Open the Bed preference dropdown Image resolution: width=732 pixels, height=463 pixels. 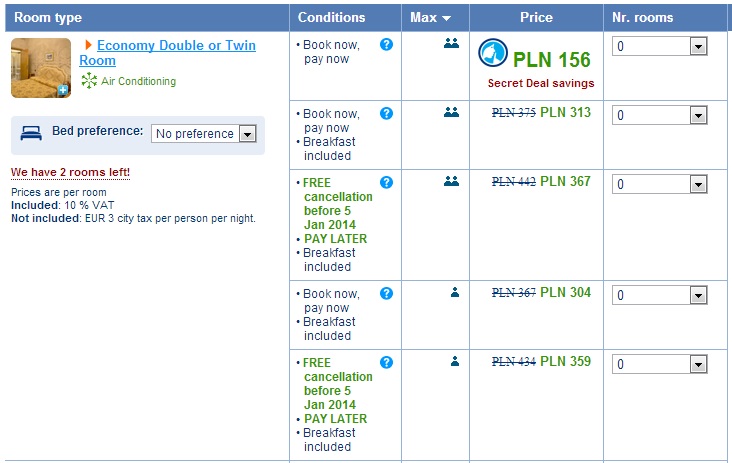coord(204,133)
